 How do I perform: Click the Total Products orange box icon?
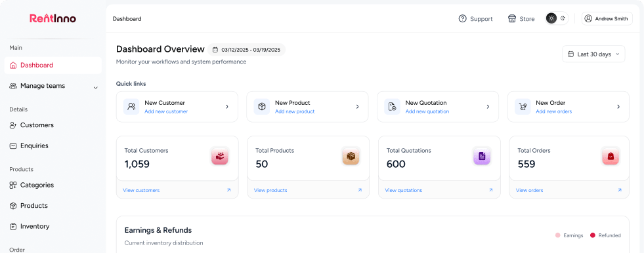click(x=351, y=156)
